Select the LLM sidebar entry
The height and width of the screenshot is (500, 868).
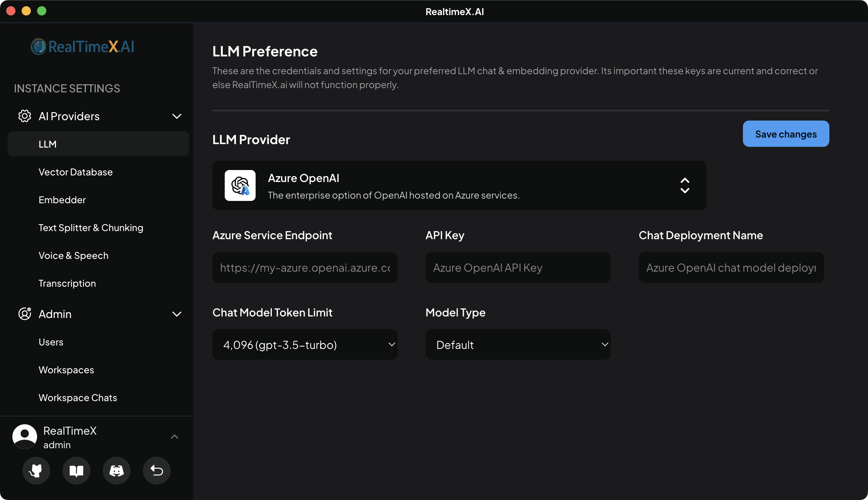[x=47, y=144]
